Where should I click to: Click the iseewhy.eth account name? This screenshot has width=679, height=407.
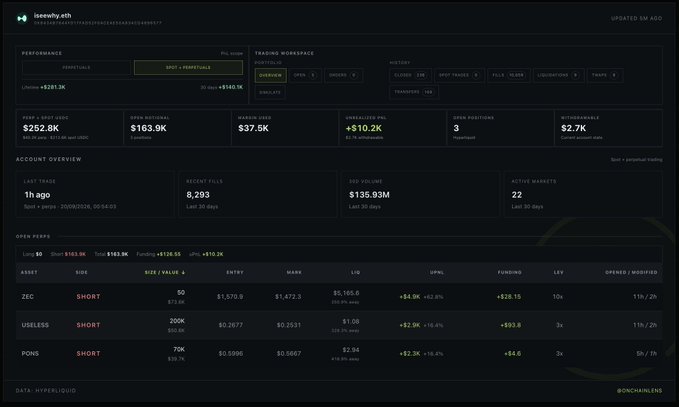52,16
